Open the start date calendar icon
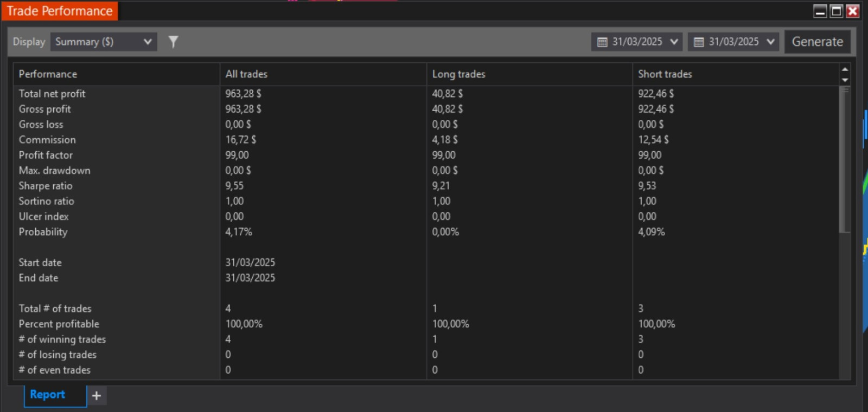The width and height of the screenshot is (868, 412). tap(602, 42)
